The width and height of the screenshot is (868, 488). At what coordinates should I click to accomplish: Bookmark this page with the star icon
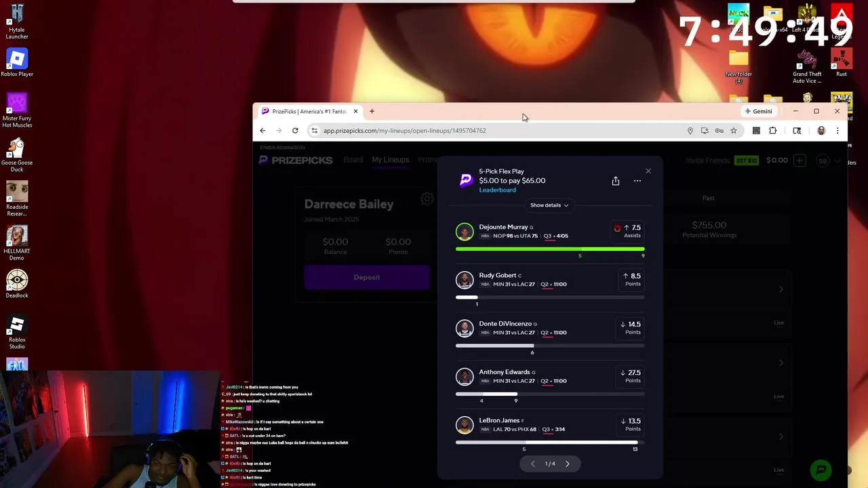[734, 131]
